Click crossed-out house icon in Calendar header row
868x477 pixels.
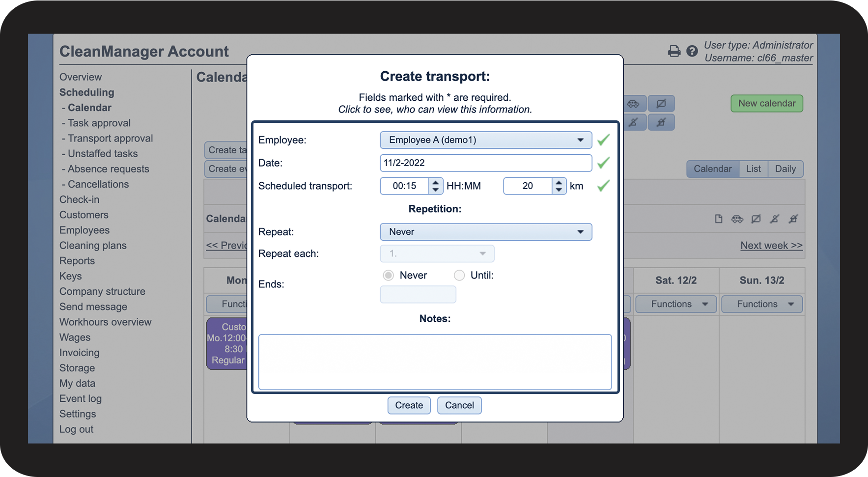point(793,219)
